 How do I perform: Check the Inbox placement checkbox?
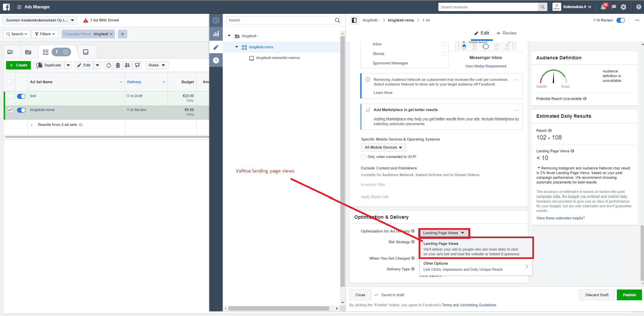click(x=443, y=44)
